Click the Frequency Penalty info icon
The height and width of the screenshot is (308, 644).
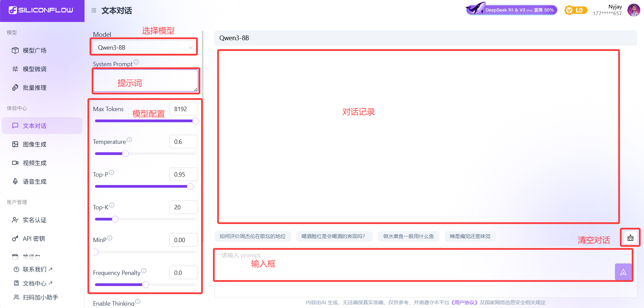(x=144, y=271)
